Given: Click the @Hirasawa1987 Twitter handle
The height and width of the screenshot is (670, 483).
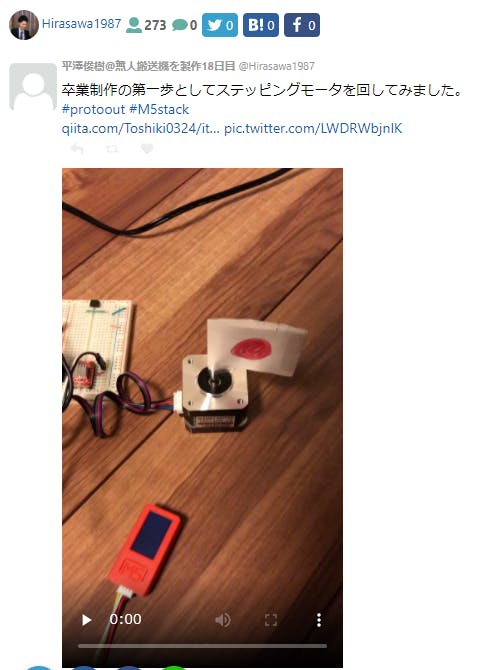Looking at the screenshot, I should pyautogui.click(x=277, y=66).
